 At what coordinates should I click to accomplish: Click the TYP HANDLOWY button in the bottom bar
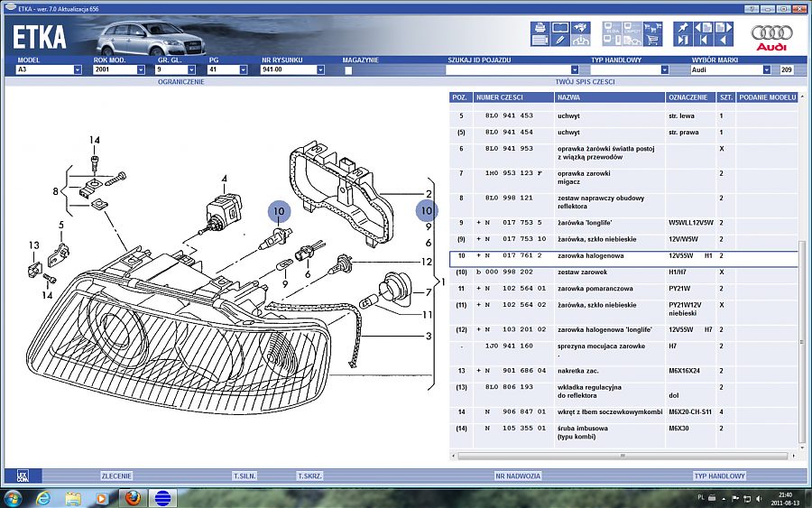(719, 476)
